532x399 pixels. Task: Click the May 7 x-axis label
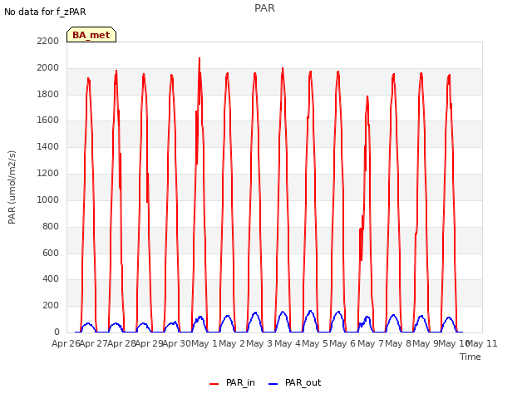coord(371,343)
